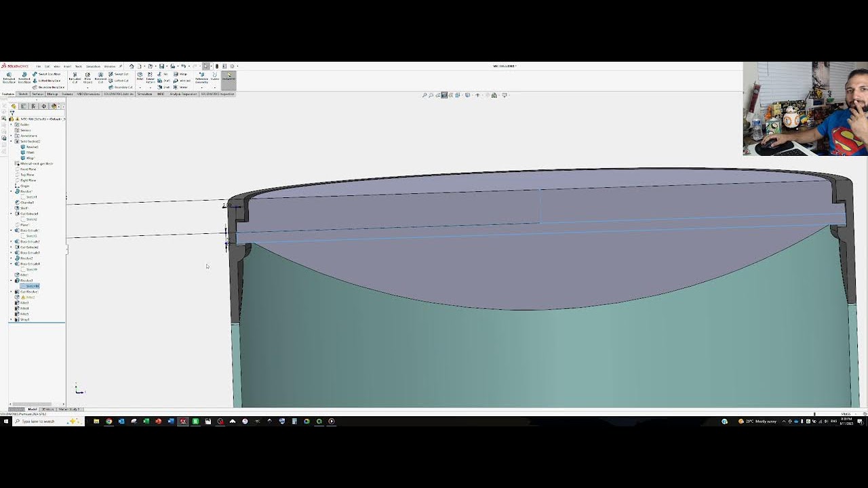Select the Extruded Boss/Base tool
The height and width of the screenshot is (488, 868).
[x=9, y=77]
